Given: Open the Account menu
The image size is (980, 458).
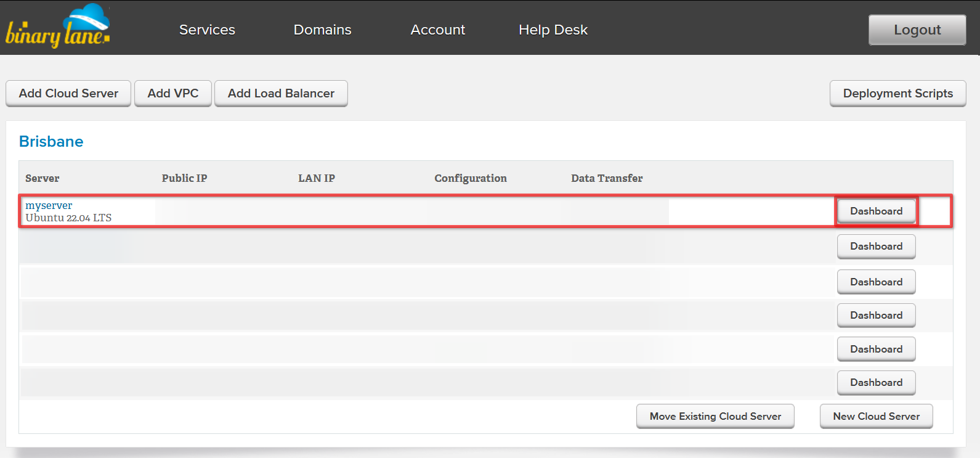Looking at the screenshot, I should click(438, 30).
